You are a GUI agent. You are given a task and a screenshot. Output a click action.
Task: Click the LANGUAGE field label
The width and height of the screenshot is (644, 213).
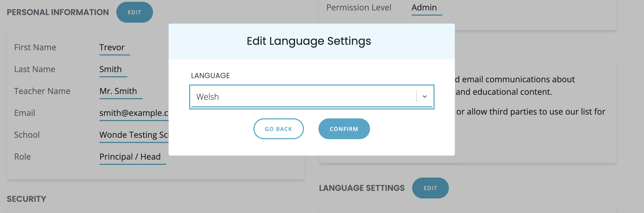point(210,76)
